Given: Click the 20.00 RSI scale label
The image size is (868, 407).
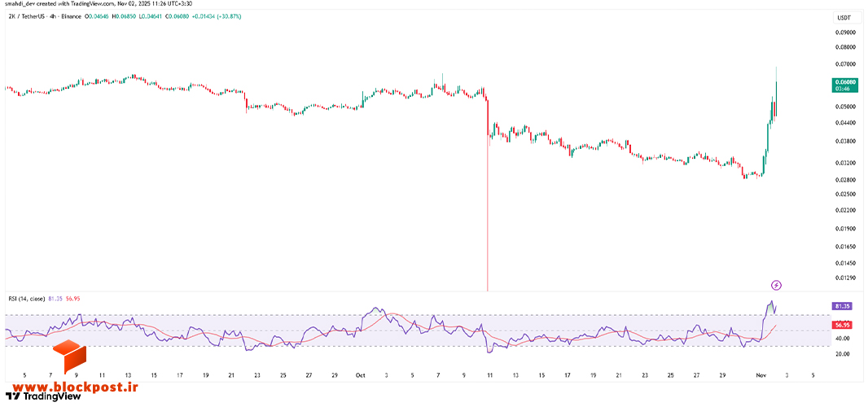Looking at the screenshot, I should click(842, 353).
